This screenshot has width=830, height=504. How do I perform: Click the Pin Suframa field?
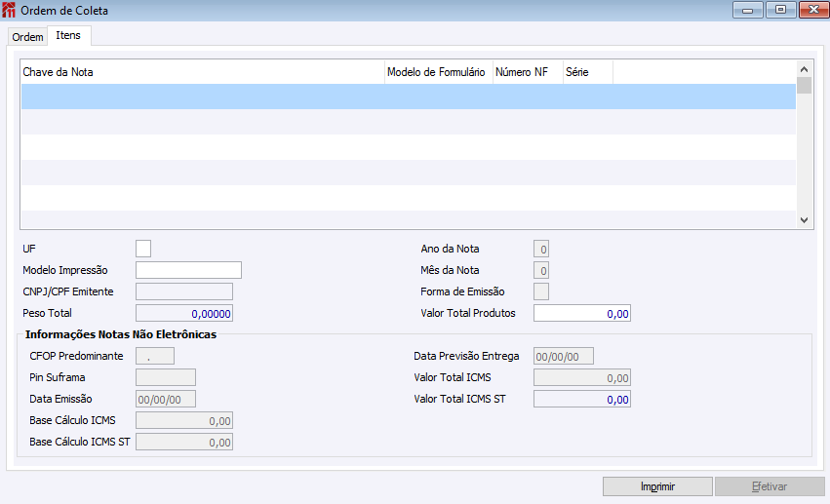click(166, 377)
